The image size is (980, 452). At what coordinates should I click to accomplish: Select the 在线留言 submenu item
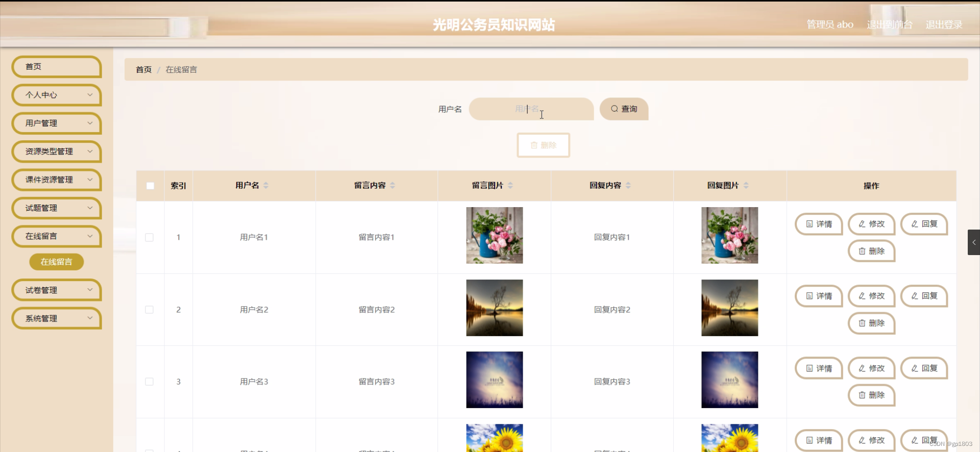click(57, 262)
